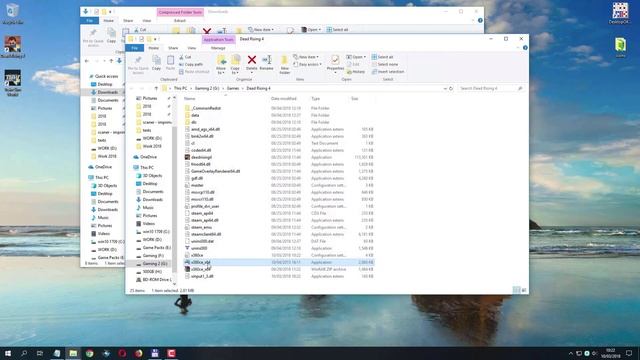Sort by the Name column header
640x360 pixels.
click(189, 99)
